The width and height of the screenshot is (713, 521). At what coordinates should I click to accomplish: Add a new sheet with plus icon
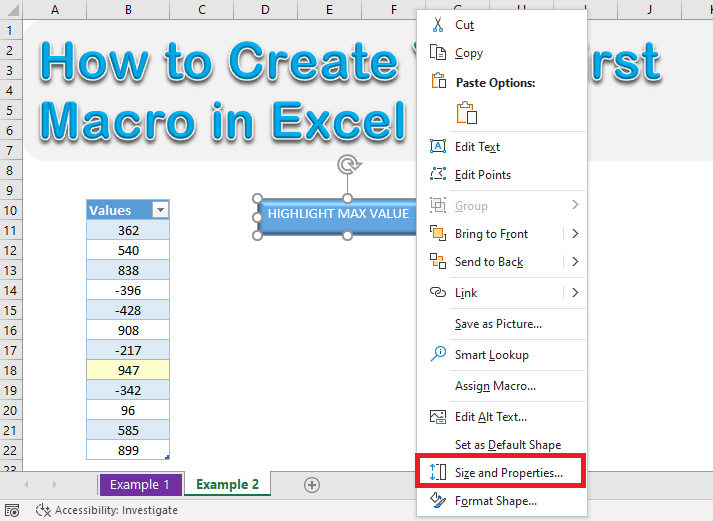coord(312,485)
